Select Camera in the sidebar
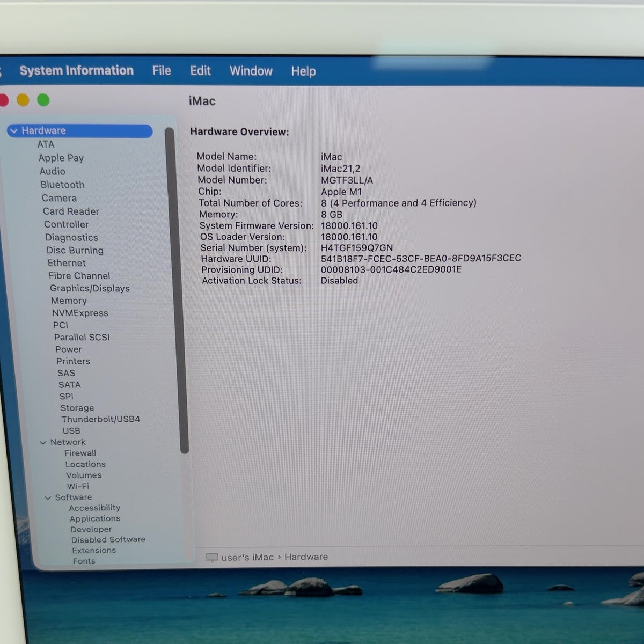This screenshot has height=644, width=644. pos(59,198)
